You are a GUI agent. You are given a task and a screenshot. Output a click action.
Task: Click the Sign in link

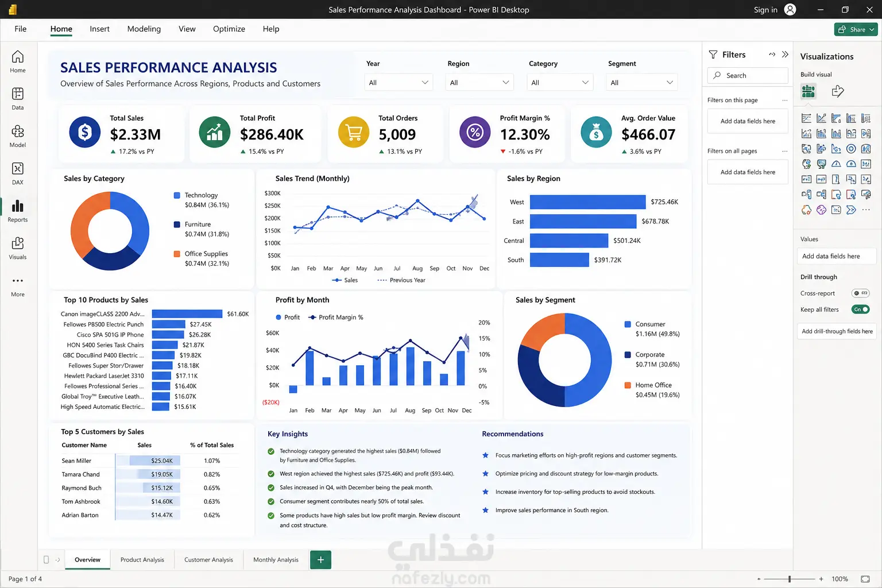point(765,10)
